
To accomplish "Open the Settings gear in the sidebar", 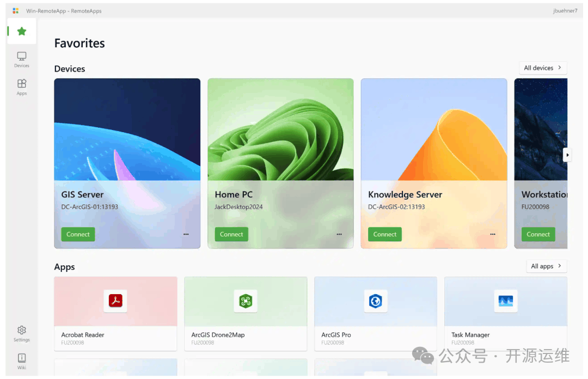I will coord(22,334).
